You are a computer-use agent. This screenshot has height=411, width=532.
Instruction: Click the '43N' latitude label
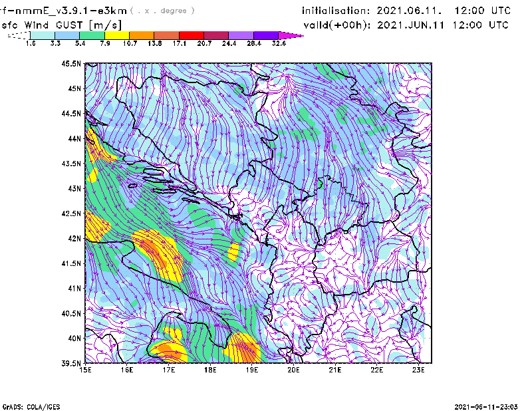click(74, 188)
